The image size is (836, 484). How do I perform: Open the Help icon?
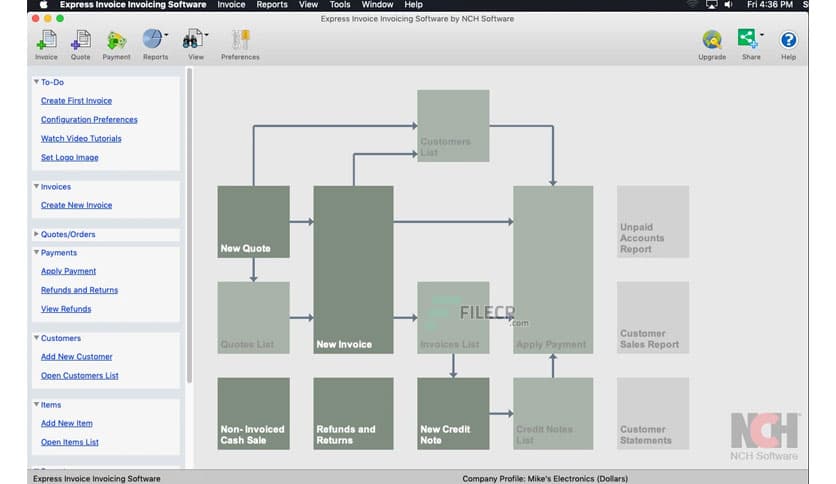(x=788, y=42)
